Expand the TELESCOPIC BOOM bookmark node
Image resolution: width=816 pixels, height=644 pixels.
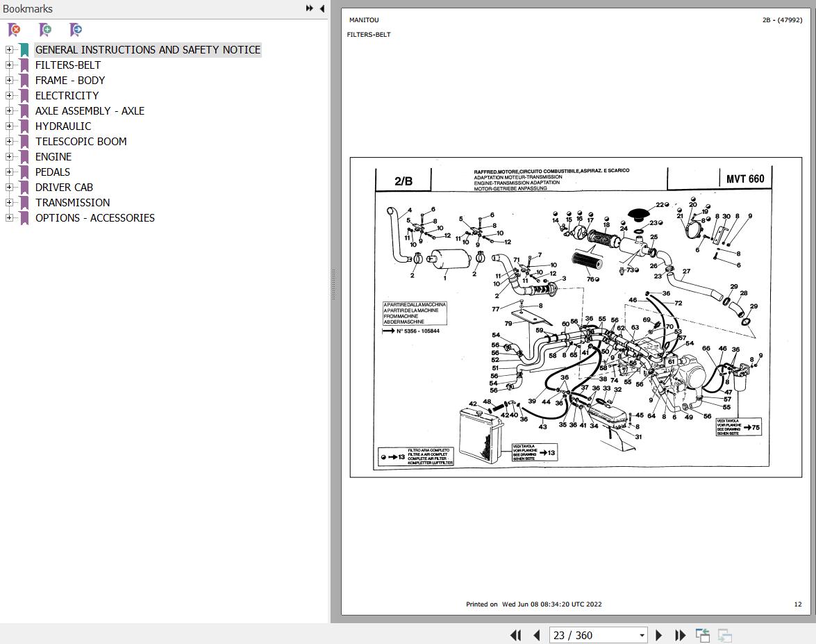9,142
